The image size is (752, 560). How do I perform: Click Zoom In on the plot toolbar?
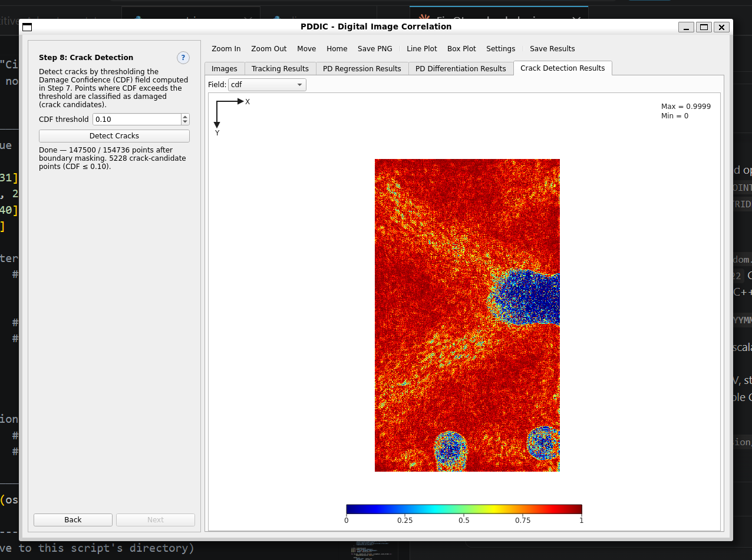[x=226, y=49]
